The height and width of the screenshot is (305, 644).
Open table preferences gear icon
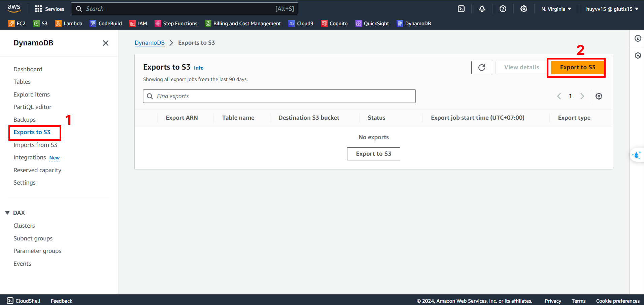[x=599, y=96]
